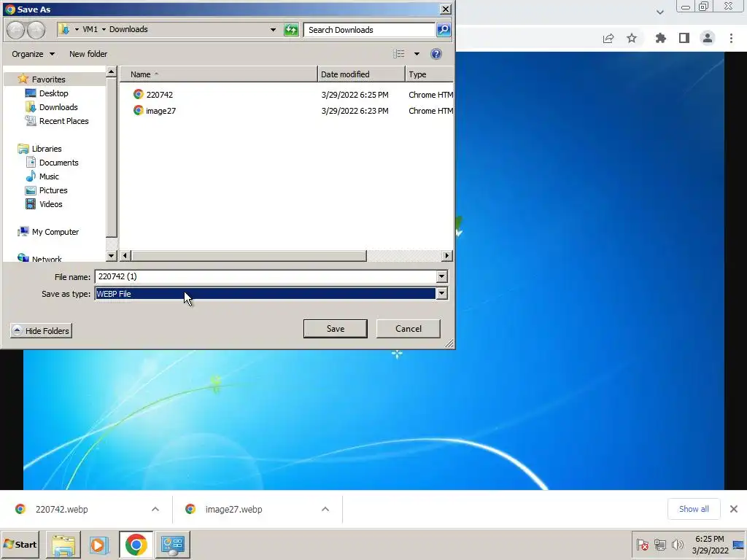Open the File name dropdown arrow
This screenshot has width=747, height=560.
point(441,276)
